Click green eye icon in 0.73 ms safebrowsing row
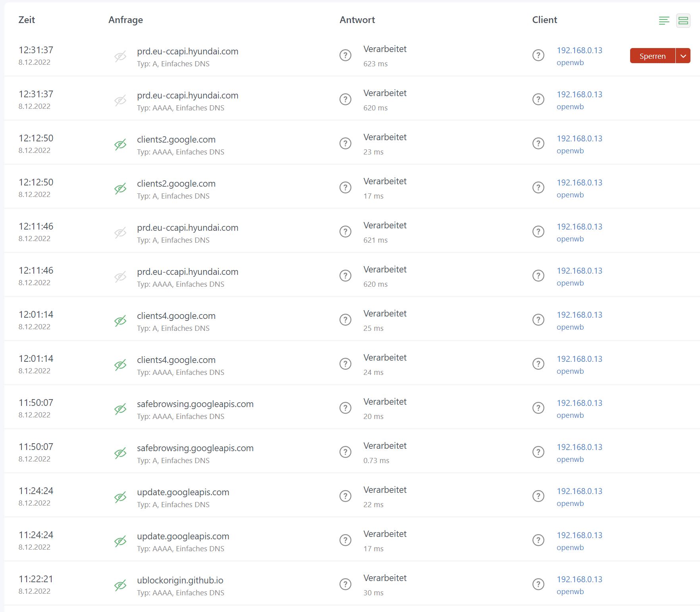The height and width of the screenshot is (612, 700). [x=120, y=453]
